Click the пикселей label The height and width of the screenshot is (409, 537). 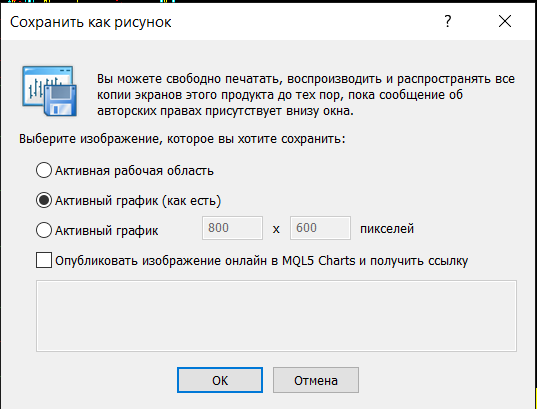[x=387, y=228]
